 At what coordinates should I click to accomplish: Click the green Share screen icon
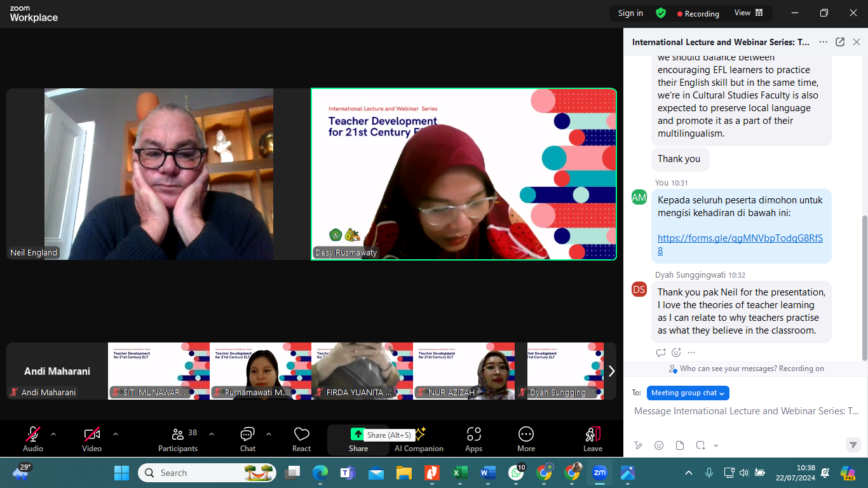point(358,434)
